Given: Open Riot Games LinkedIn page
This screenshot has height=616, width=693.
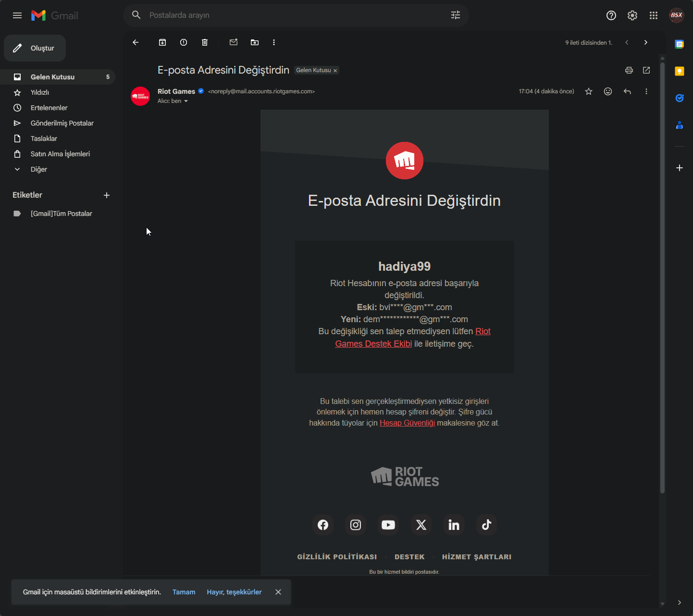Looking at the screenshot, I should [x=454, y=525].
